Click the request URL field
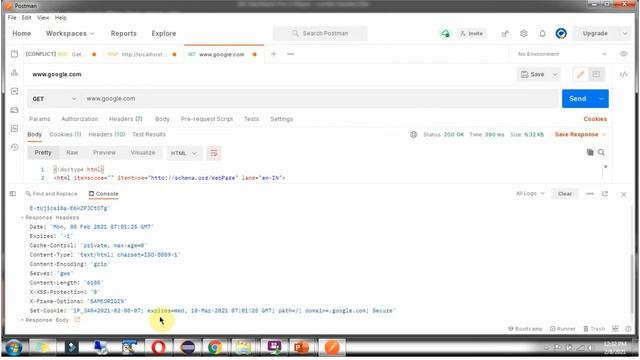The width and height of the screenshot is (640, 360). point(320,99)
